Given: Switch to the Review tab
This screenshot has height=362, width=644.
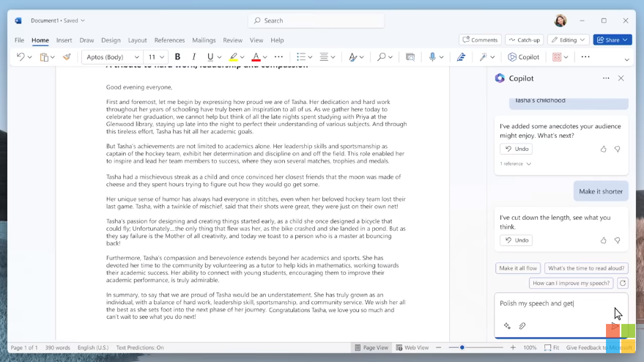Looking at the screenshot, I should 232,40.
